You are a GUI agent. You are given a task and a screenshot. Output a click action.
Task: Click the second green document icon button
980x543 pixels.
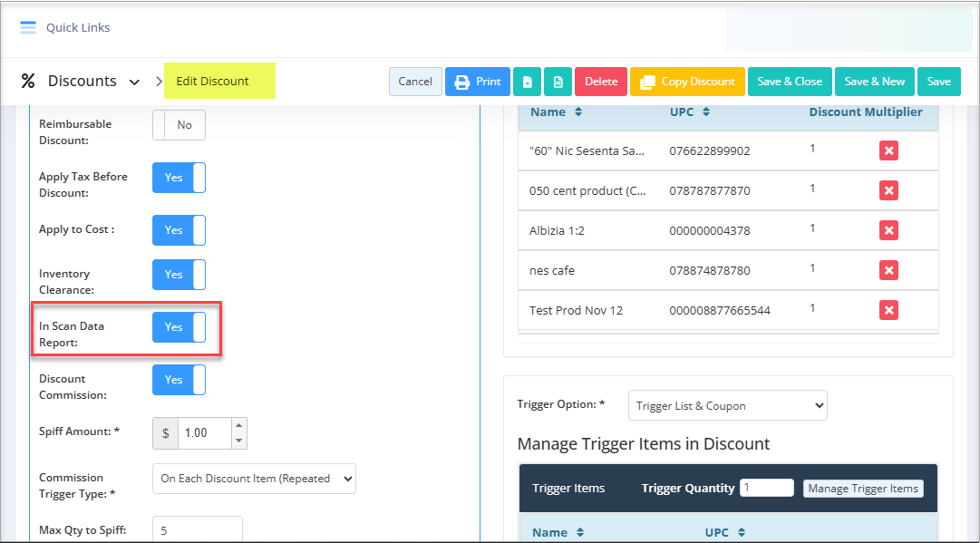(x=558, y=82)
